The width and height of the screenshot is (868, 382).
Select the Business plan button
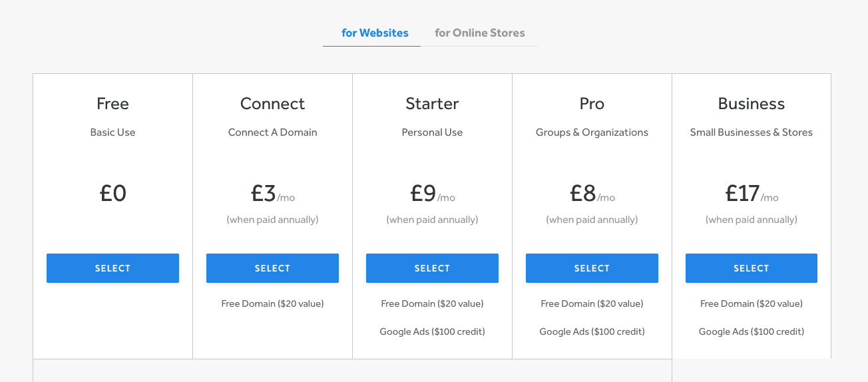click(x=752, y=268)
